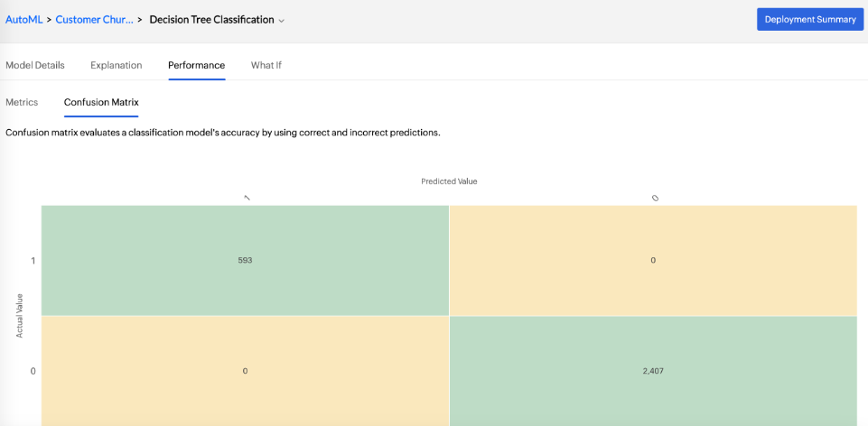Expand the Decision Tree Classification model dropdown
The image size is (868, 426).
coord(217,19)
